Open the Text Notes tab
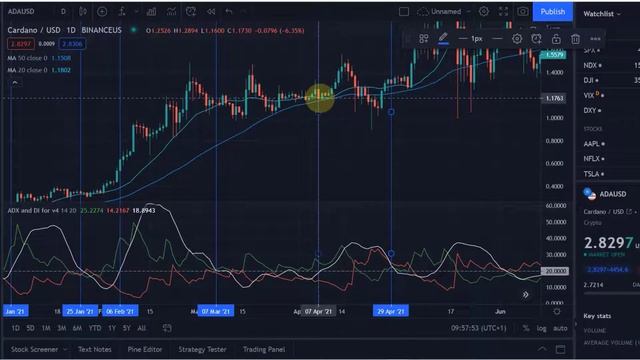 [95, 349]
